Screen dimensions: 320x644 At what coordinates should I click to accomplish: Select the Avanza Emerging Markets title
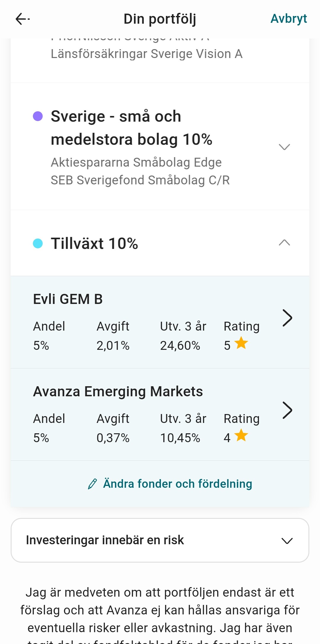pos(118,392)
